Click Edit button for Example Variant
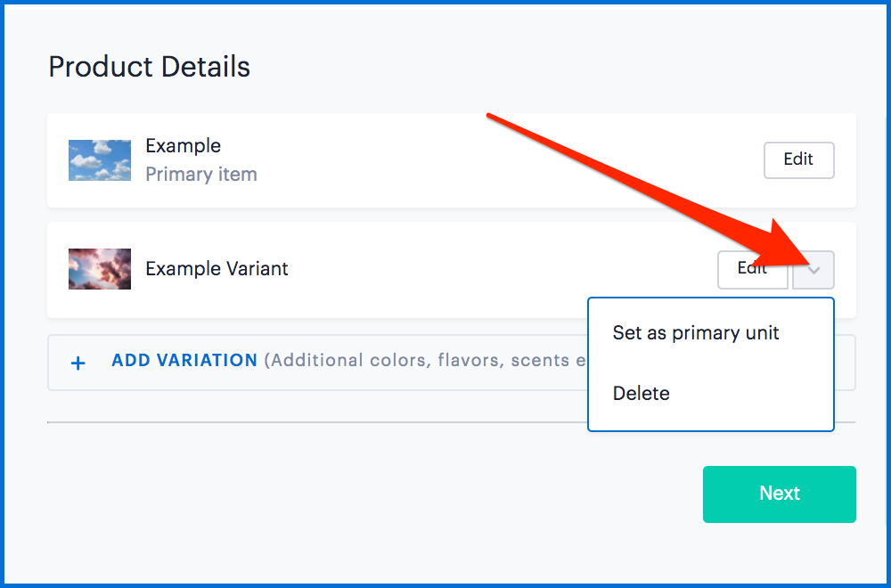This screenshot has width=891, height=588. click(752, 269)
